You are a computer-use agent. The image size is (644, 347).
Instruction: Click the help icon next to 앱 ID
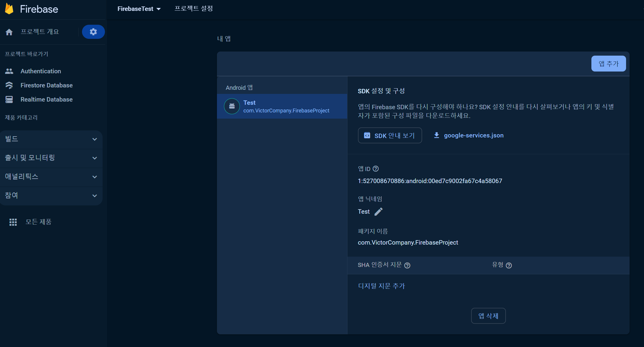point(375,169)
